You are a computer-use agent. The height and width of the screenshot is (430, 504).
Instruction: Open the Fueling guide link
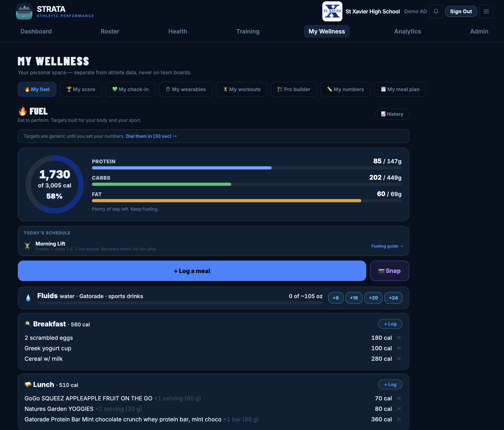[x=387, y=246]
